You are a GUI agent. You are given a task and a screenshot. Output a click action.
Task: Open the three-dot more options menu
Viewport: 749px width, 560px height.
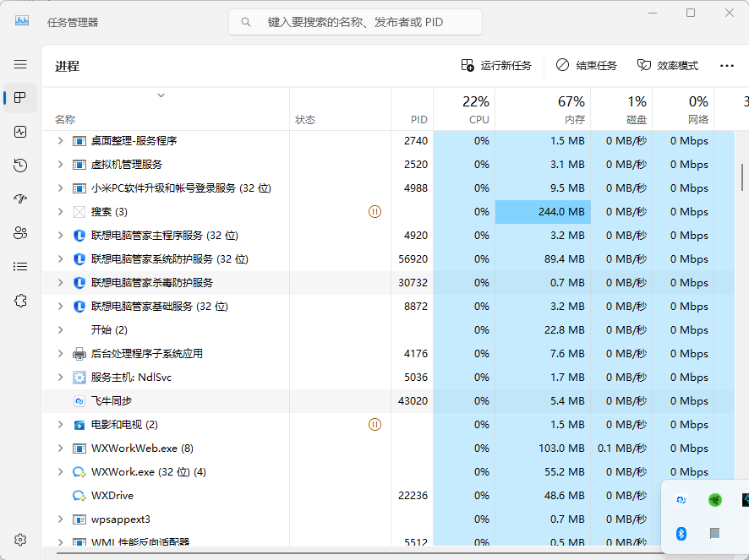click(x=726, y=66)
